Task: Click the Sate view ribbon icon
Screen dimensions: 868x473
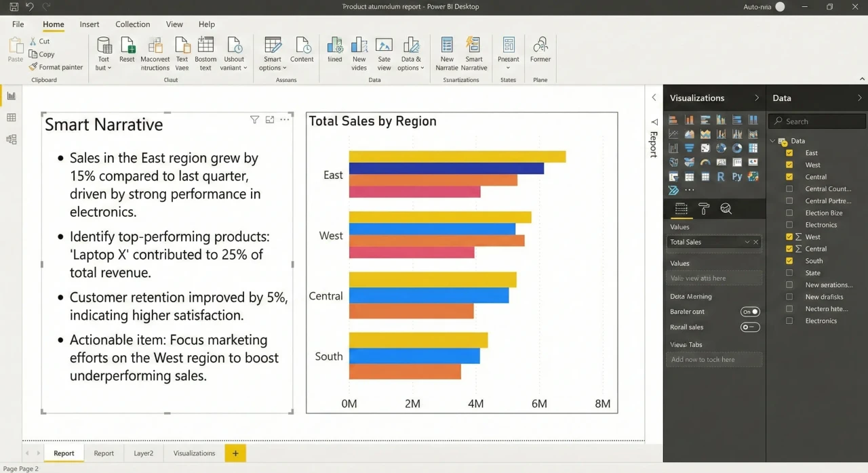Action: click(x=384, y=46)
